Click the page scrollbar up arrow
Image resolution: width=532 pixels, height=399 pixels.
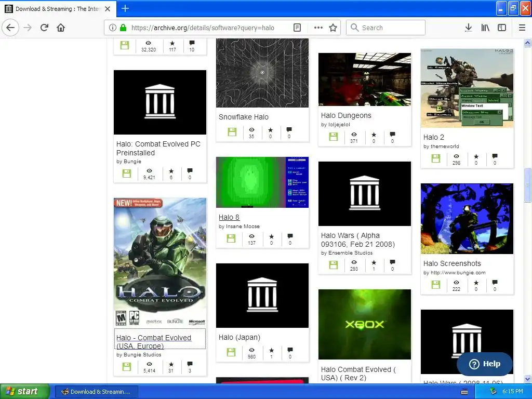527,43
